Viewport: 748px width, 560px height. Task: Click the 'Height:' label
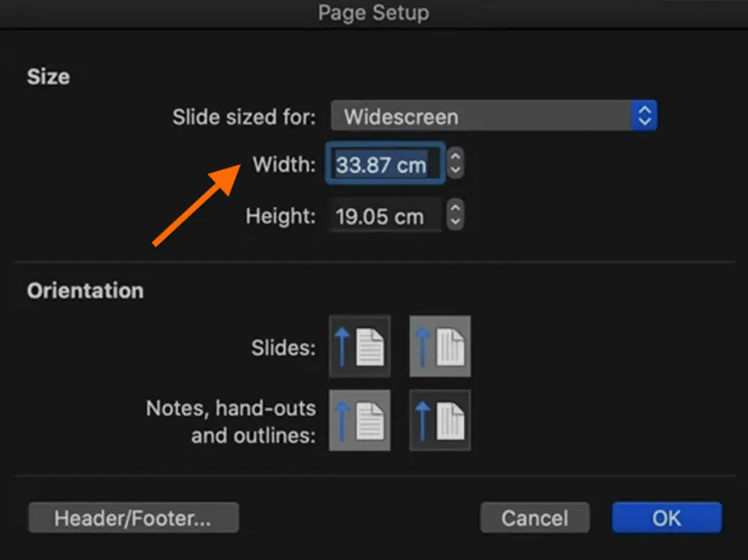280,216
